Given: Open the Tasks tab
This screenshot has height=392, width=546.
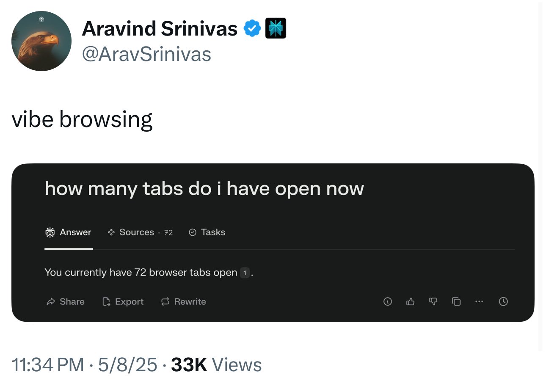Looking at the screenshot, I should pos(207,232).
